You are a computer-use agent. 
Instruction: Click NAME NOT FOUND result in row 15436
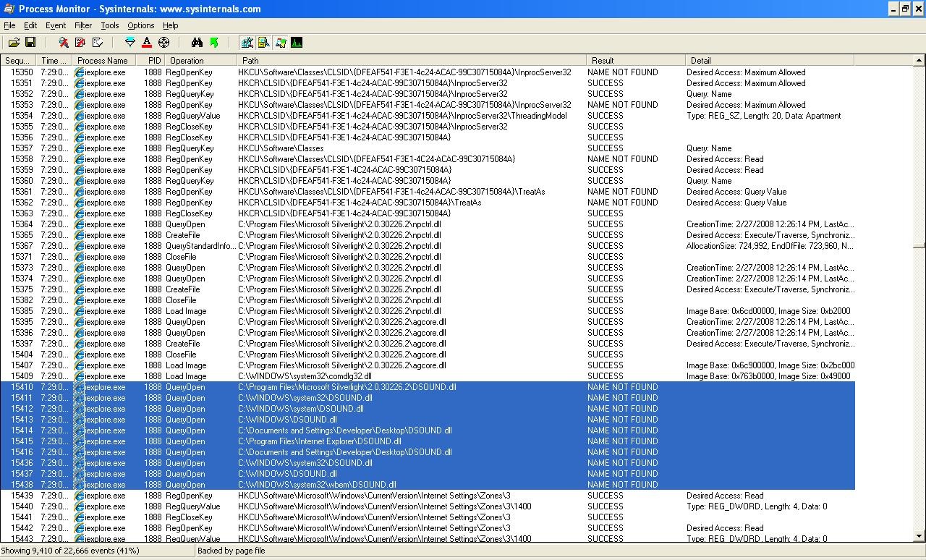point(623,463)
